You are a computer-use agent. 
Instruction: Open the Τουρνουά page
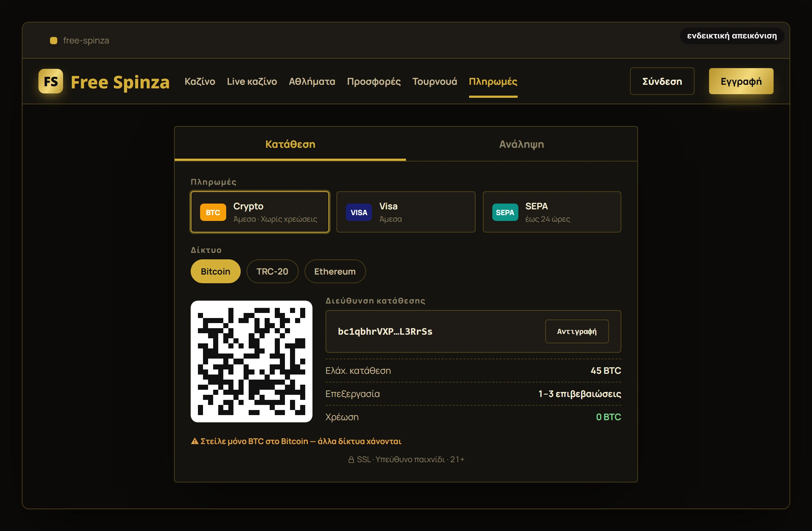coord(435,81)
